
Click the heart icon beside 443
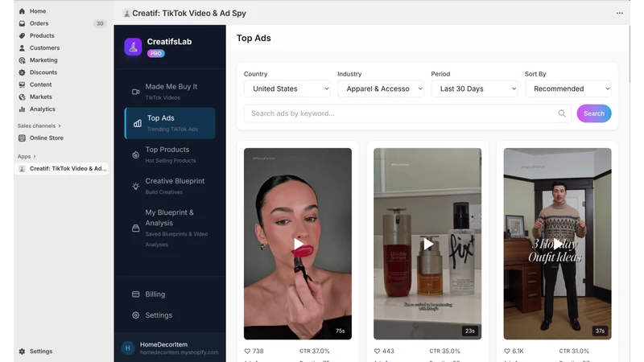point(377,351)
